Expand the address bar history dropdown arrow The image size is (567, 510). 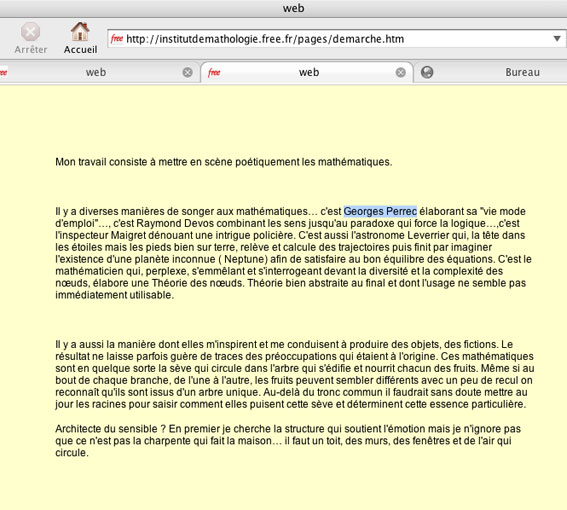click(x=557, y=38)
